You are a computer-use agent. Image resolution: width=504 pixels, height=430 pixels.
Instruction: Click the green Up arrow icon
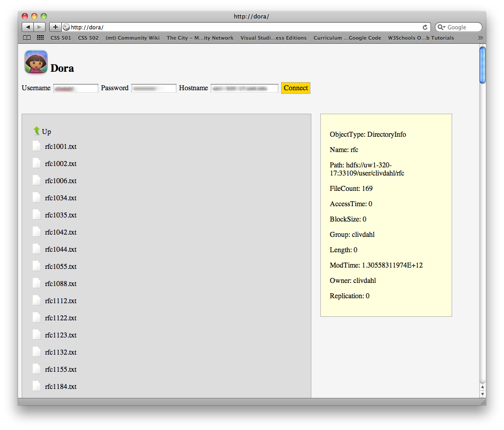click(37, 131)
